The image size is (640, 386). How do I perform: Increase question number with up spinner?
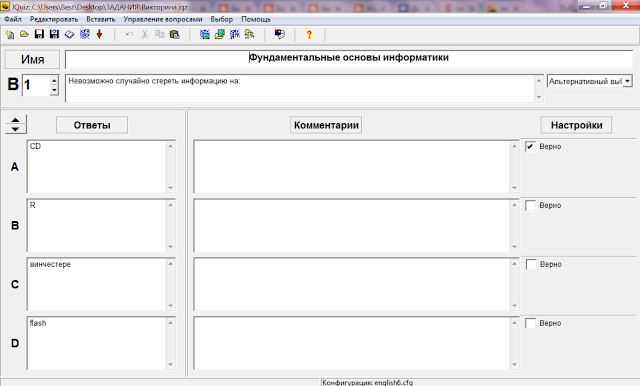(x=54, y=80)
